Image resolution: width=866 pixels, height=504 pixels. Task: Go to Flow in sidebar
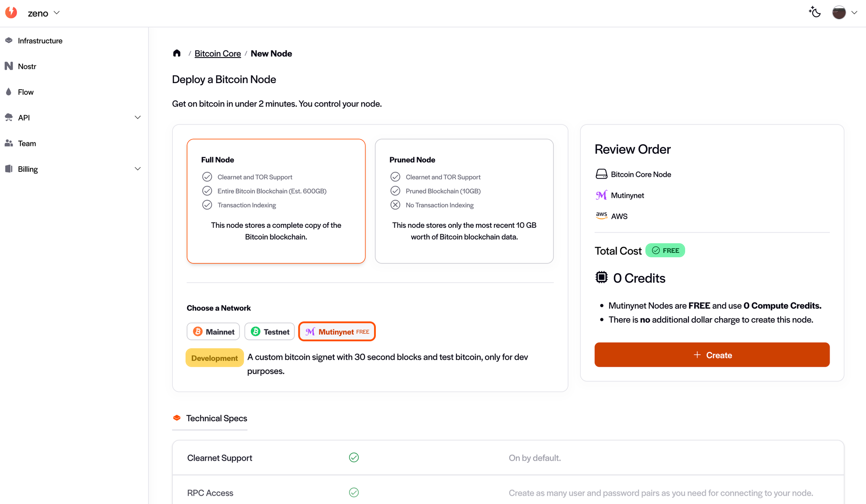coord(26,92)
